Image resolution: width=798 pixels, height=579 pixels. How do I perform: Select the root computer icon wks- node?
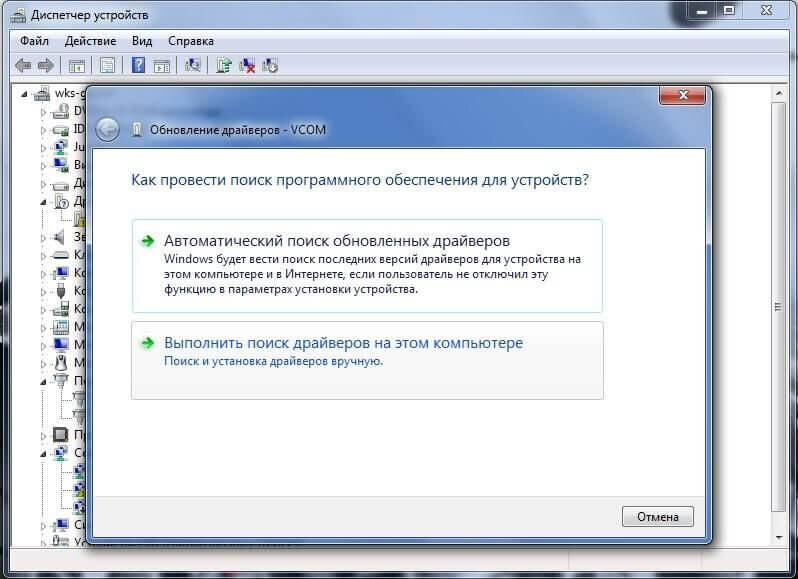[42, 93]
